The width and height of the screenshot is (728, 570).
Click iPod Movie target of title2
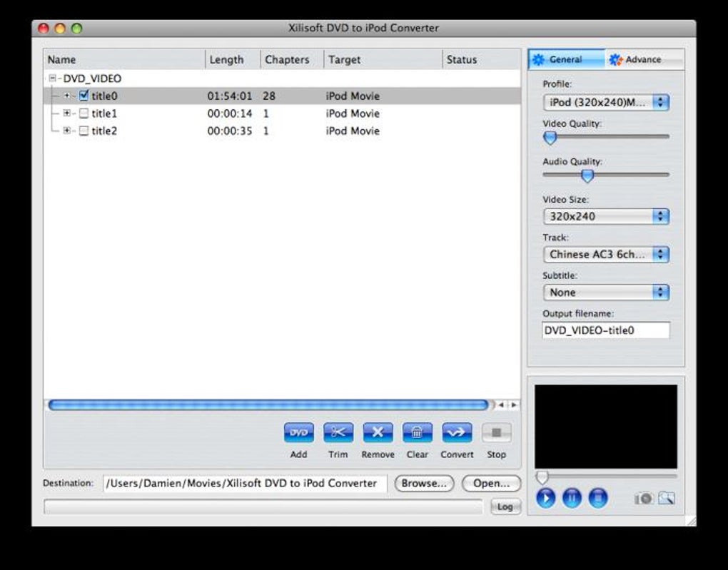point(353,131)
